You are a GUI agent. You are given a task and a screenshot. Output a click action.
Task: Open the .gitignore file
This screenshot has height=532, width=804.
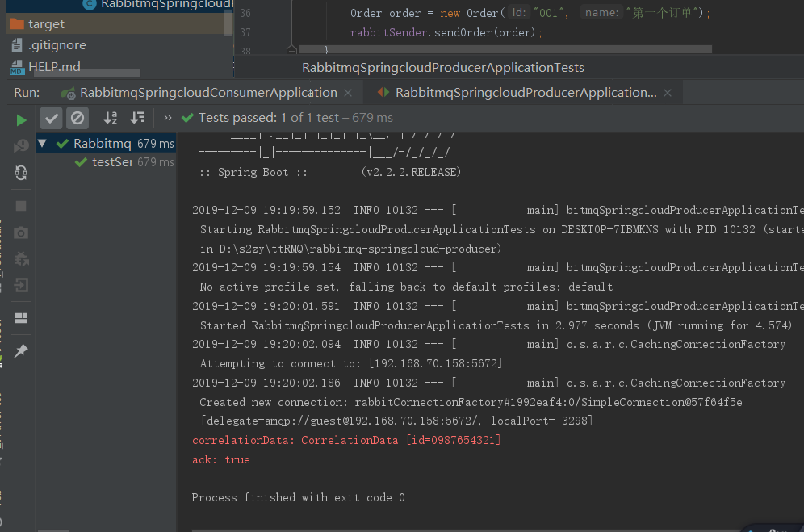pyautogui.click(x=57, y=45)
